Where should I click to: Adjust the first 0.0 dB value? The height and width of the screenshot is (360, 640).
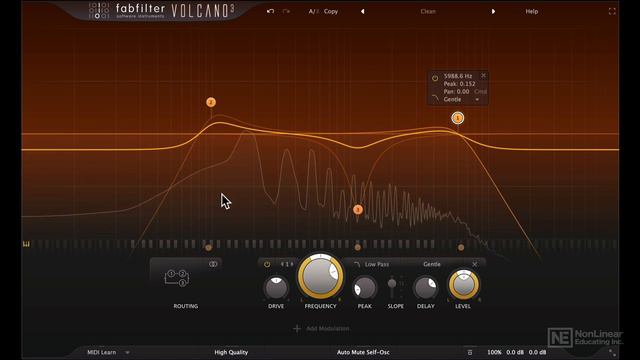click(x=515, y=352)
